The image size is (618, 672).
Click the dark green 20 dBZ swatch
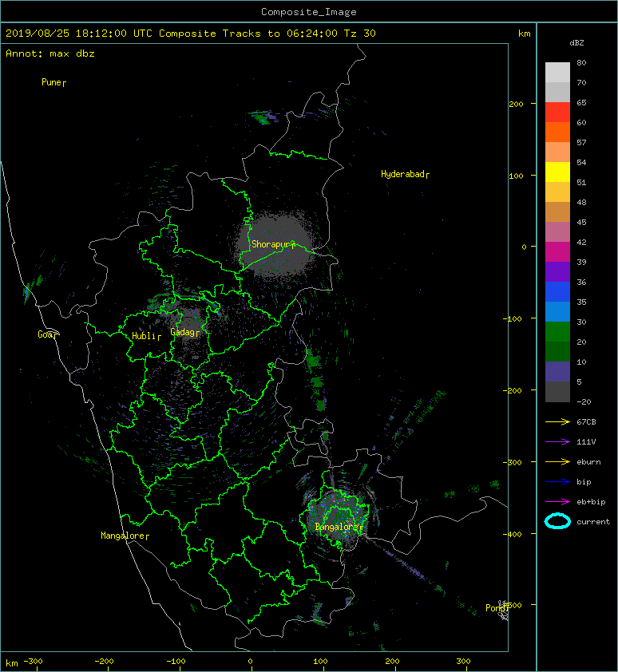point(557,351)
